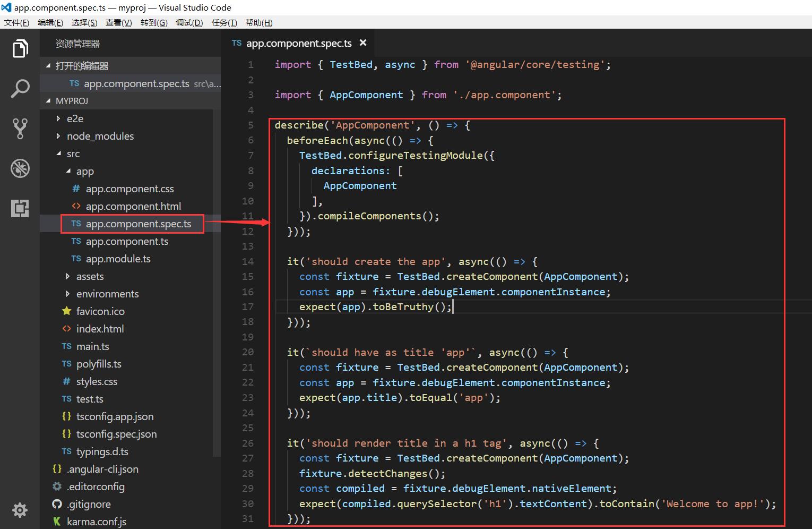Open favicon.ico file

point(126,311)
